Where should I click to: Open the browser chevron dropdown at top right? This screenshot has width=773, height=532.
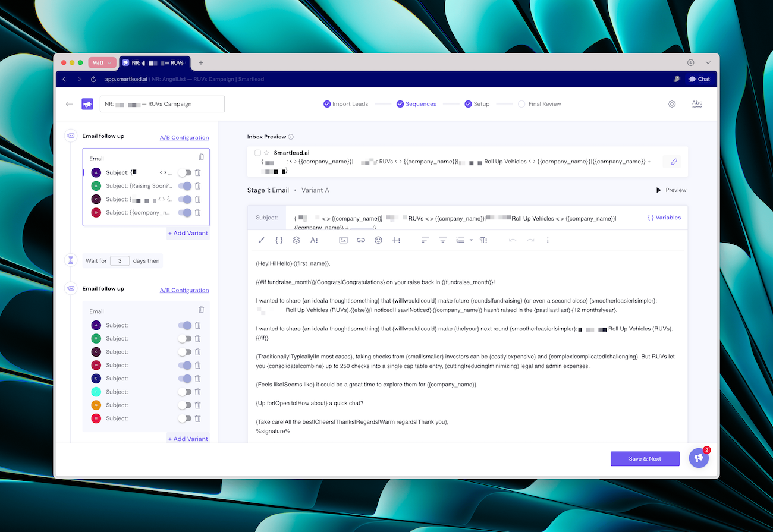tap(708, 62)
